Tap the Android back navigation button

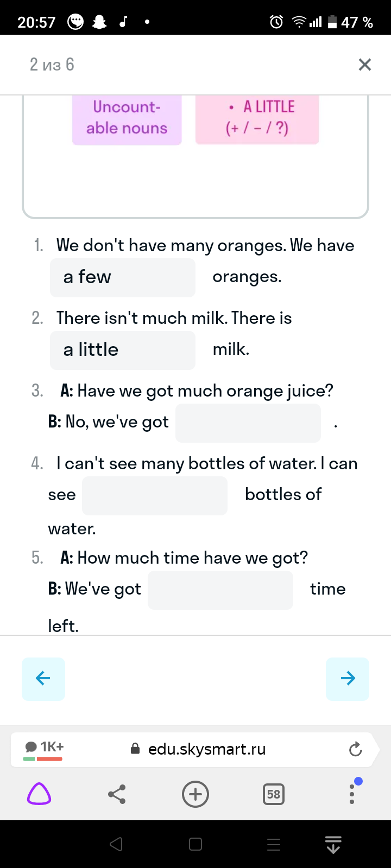(x=116, y=844)
